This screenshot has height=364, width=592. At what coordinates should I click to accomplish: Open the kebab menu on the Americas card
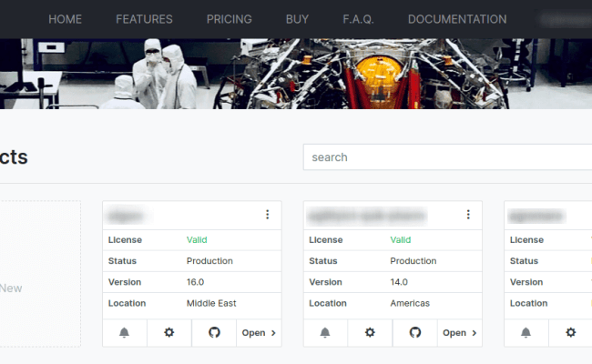(x=468, y=215)
